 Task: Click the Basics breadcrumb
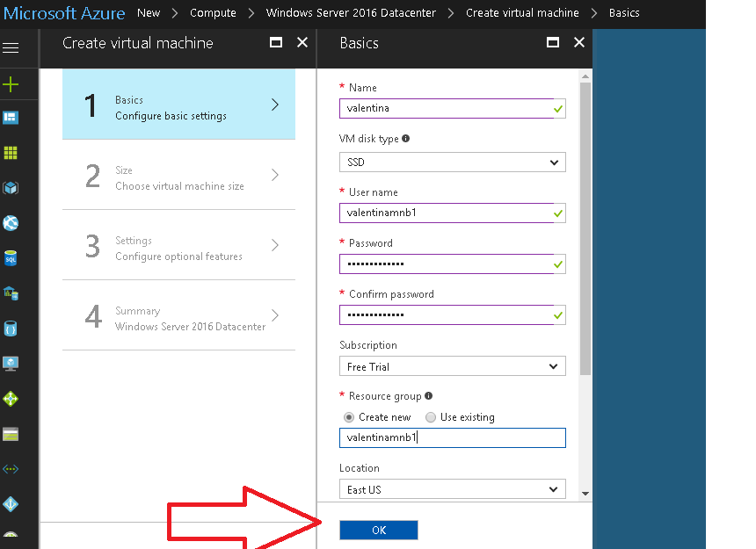pos(624,13)
